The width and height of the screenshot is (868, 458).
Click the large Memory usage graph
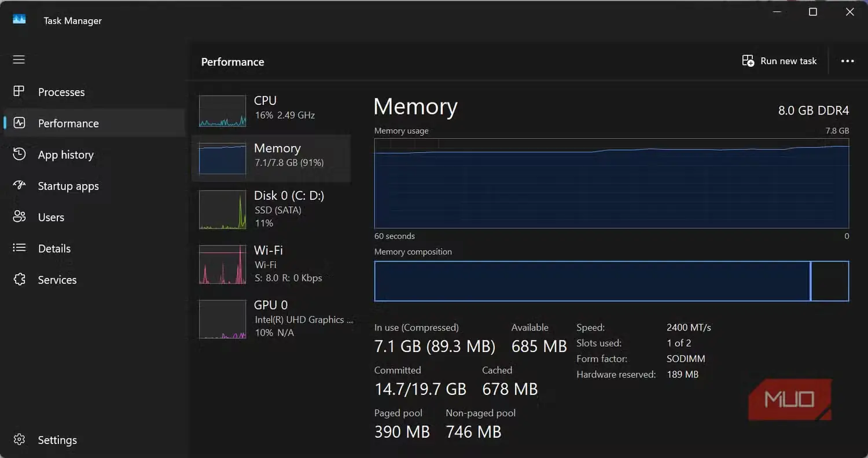[x=612, y=183]
